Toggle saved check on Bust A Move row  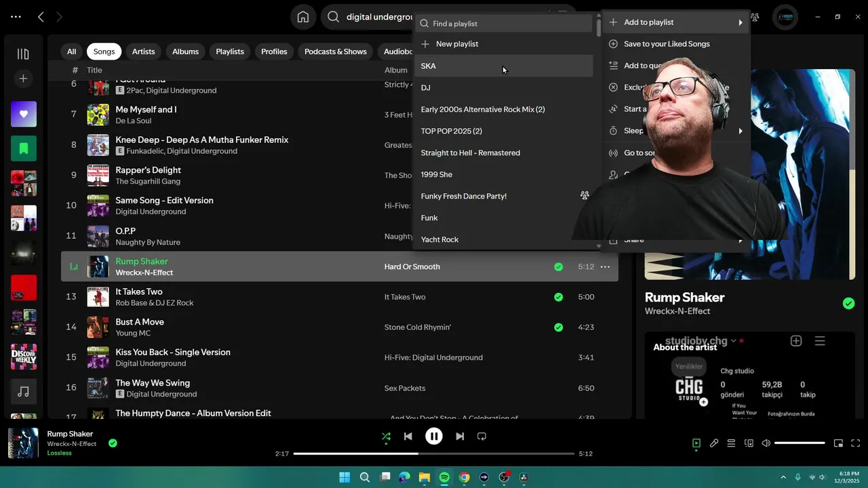pyautogui.click(x=558, y=327)
